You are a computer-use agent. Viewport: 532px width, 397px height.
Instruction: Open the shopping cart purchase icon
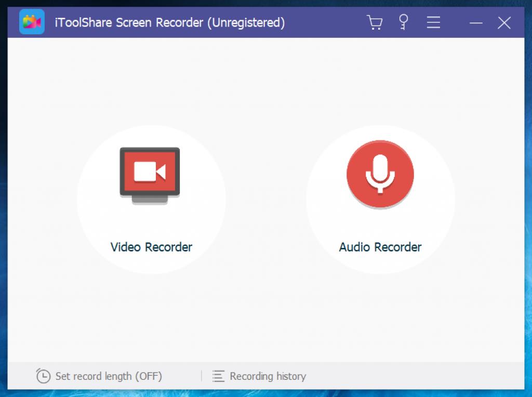tap(374, 22)
